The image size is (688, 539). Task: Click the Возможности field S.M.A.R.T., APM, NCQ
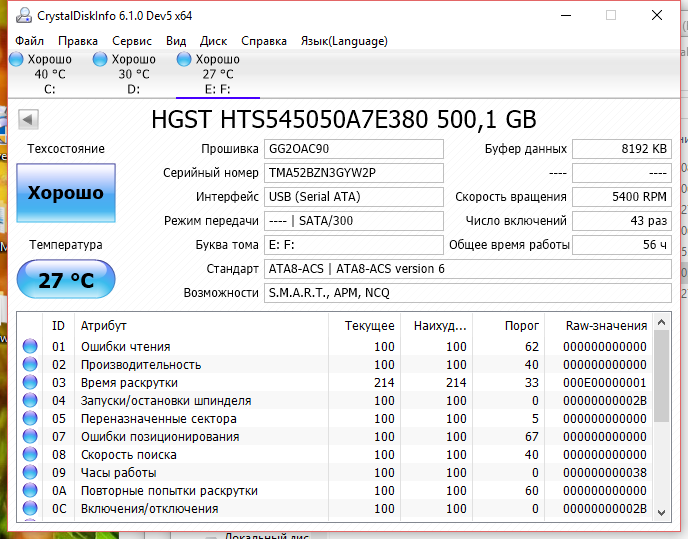point(468,293)
